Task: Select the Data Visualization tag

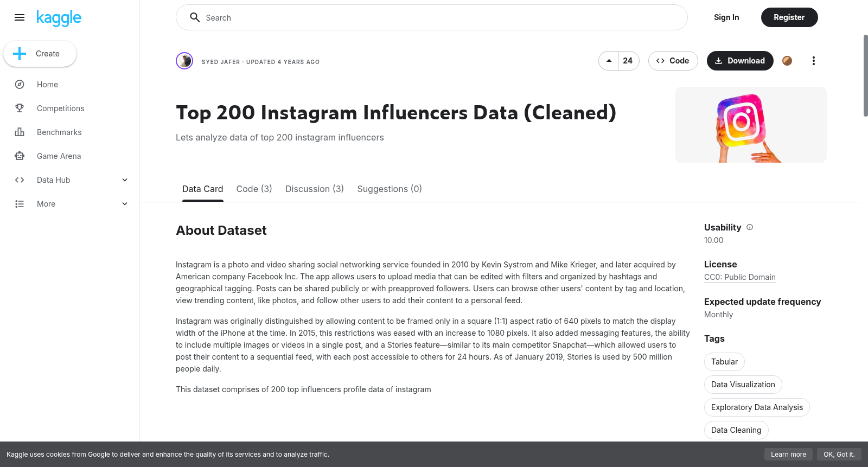Action: pos(743,385)
